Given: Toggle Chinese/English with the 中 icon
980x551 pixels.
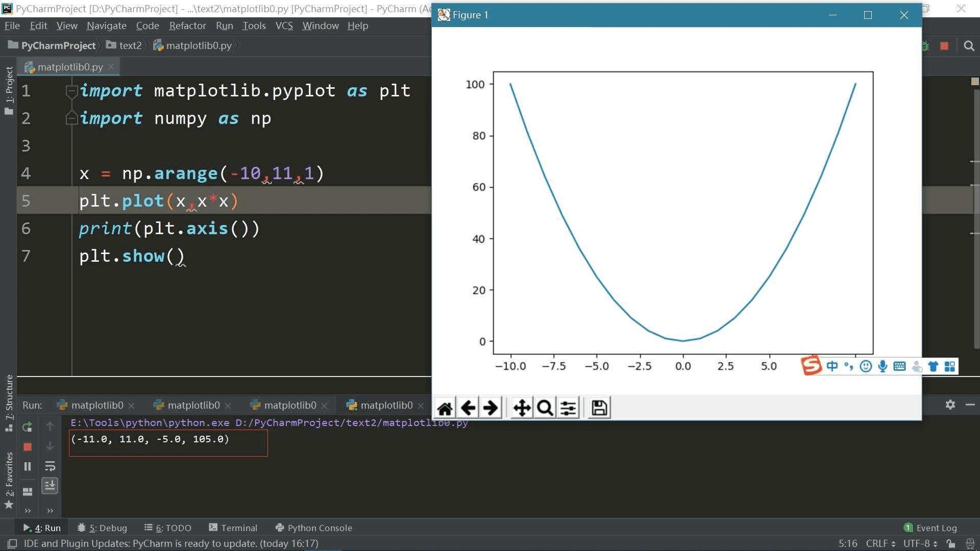Looking at the screenshot, I should click(x=831, y=366).
